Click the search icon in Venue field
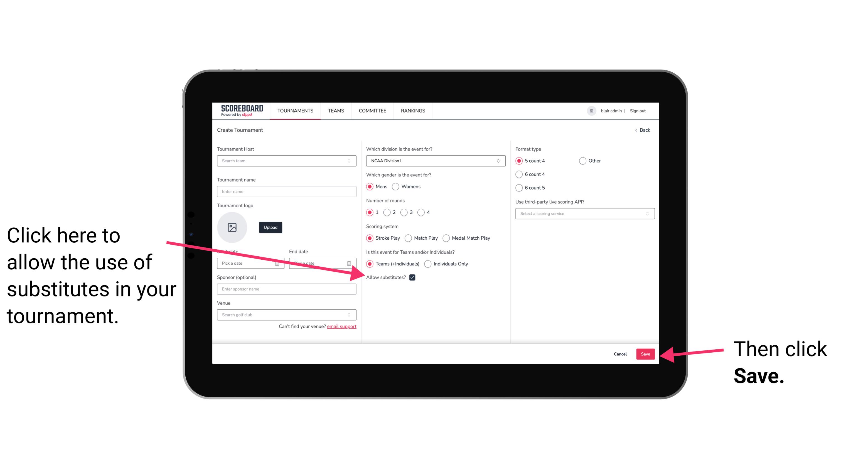 pos(350,314)
